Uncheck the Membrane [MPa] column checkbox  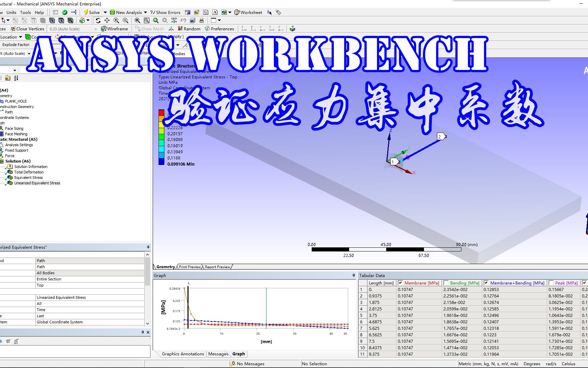(x=400, y=283)
